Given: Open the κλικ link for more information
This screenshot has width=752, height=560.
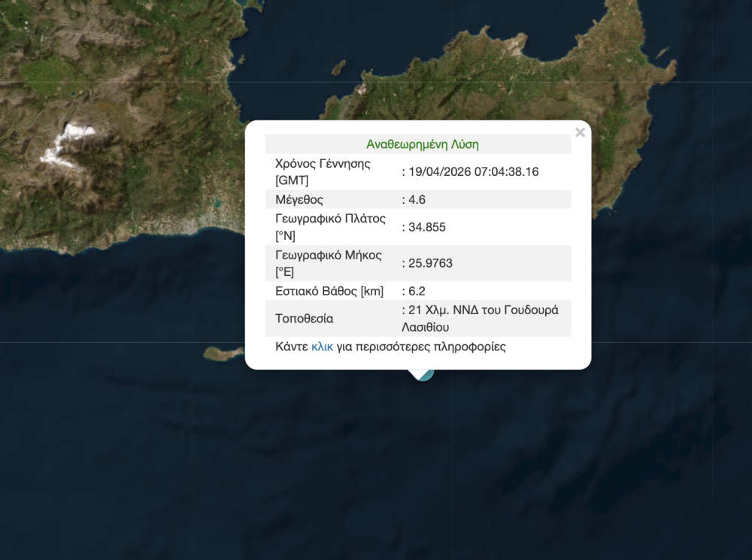Looking at the screenshot, I should coord(323,347).
